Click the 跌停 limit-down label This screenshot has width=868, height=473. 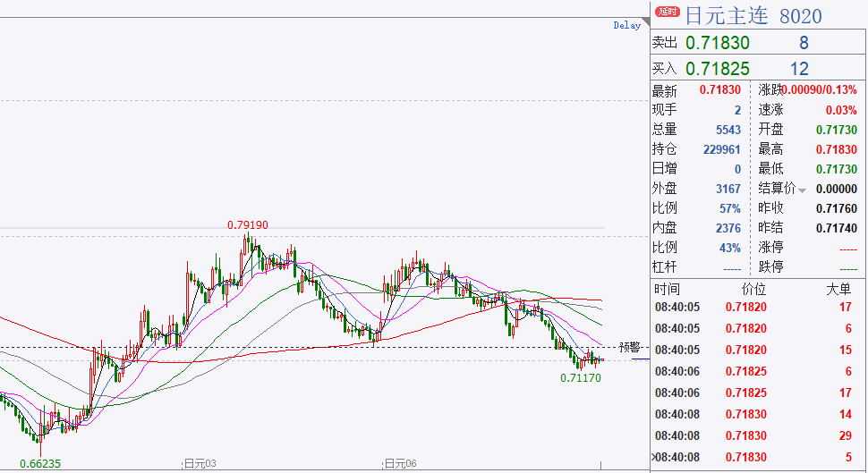[x=770, y=266]
